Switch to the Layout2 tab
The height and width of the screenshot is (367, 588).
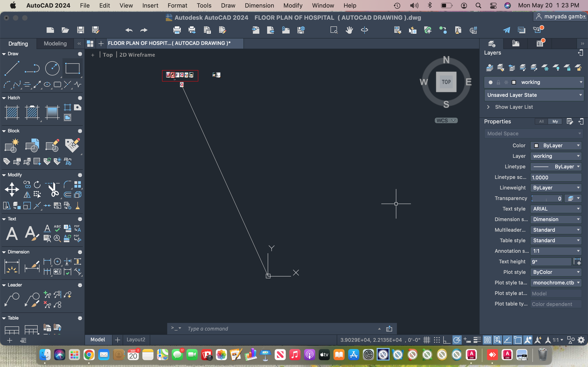[x=136, y=339]
